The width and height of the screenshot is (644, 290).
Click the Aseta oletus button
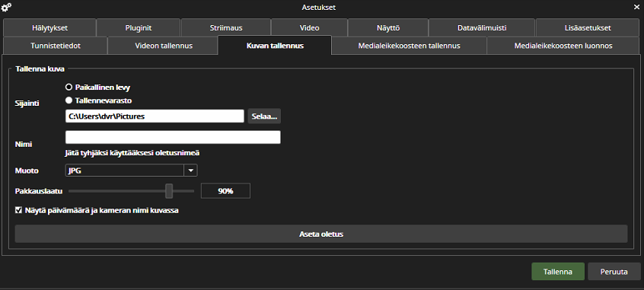click(321, 234)
